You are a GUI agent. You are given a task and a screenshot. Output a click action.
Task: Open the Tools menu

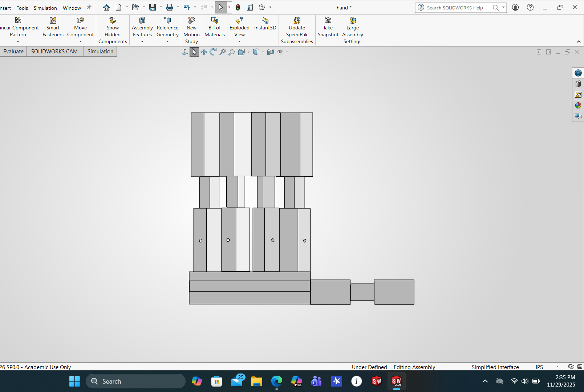(22, 8)
